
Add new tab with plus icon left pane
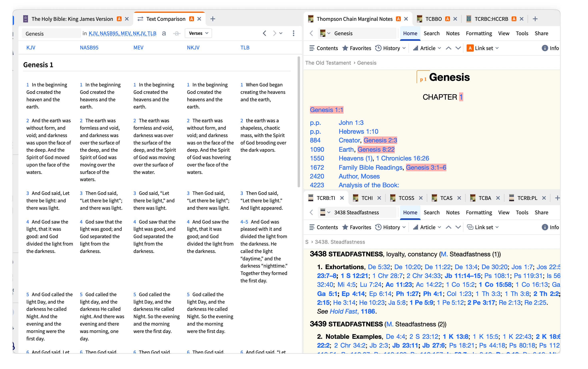[x=212, y=19]
